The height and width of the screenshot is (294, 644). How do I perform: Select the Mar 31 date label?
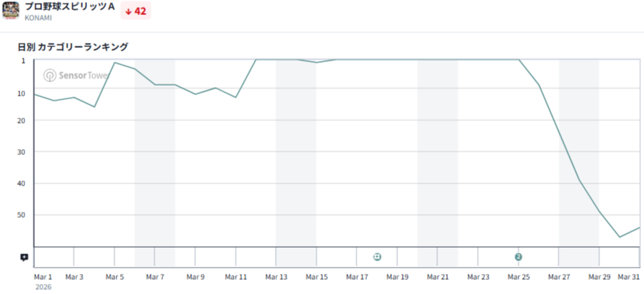click(629, 276)
